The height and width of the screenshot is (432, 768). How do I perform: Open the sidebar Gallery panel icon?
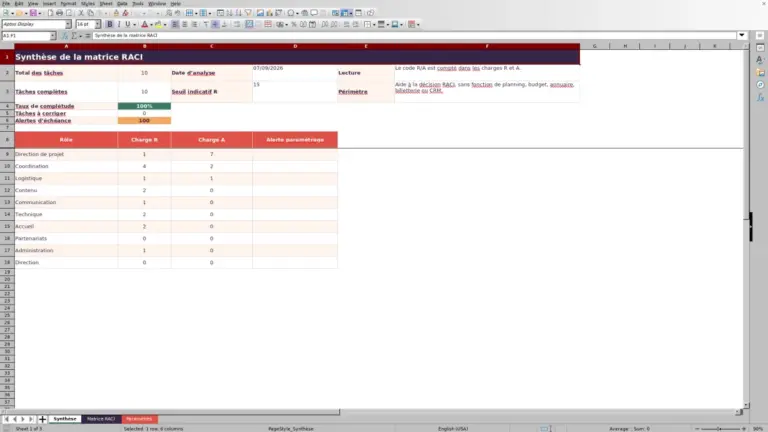[x=760, y=72]
